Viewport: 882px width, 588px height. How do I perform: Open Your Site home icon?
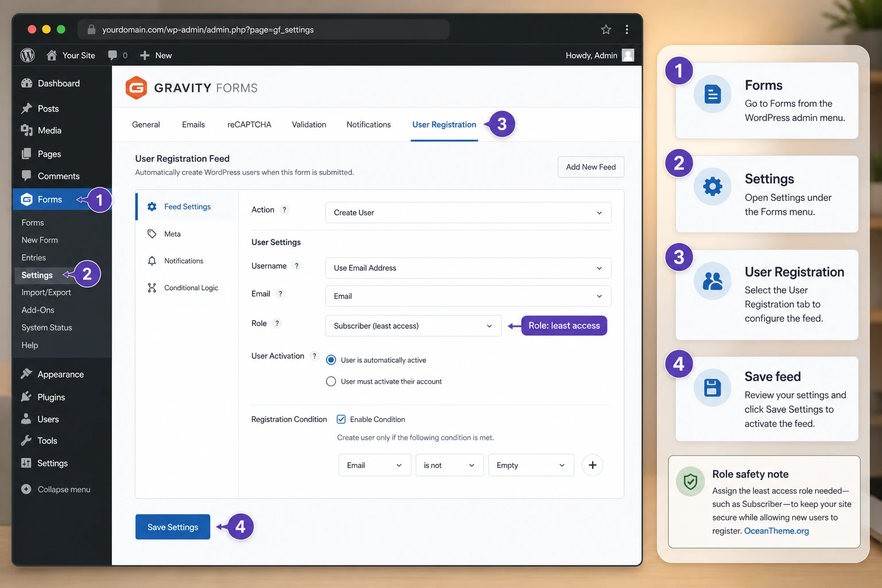click(x=52, y=55)
